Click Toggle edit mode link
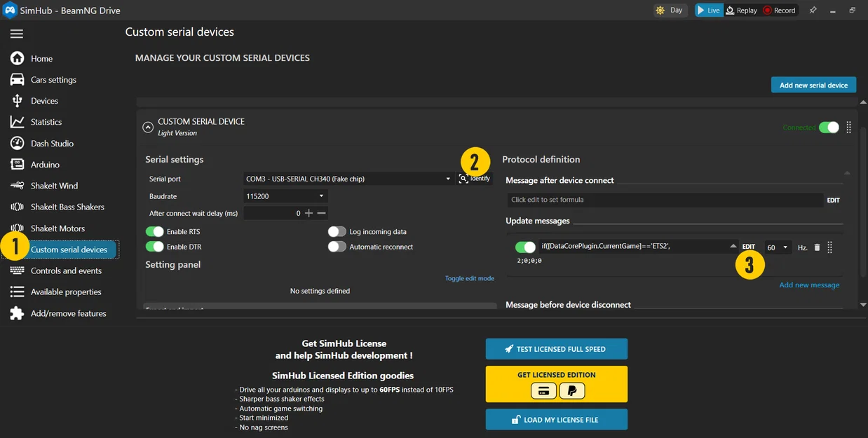Image resolution: width=868 pixels, height=438 pixels. pyautogui.click(x=469, y=278)
